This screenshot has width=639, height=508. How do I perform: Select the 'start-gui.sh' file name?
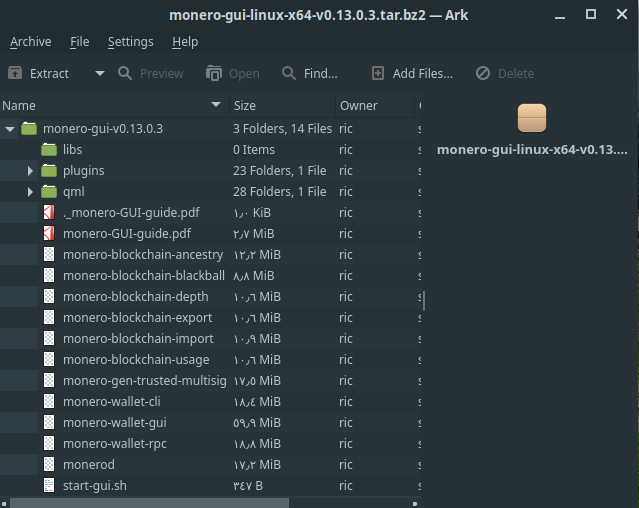click(95, 486)
